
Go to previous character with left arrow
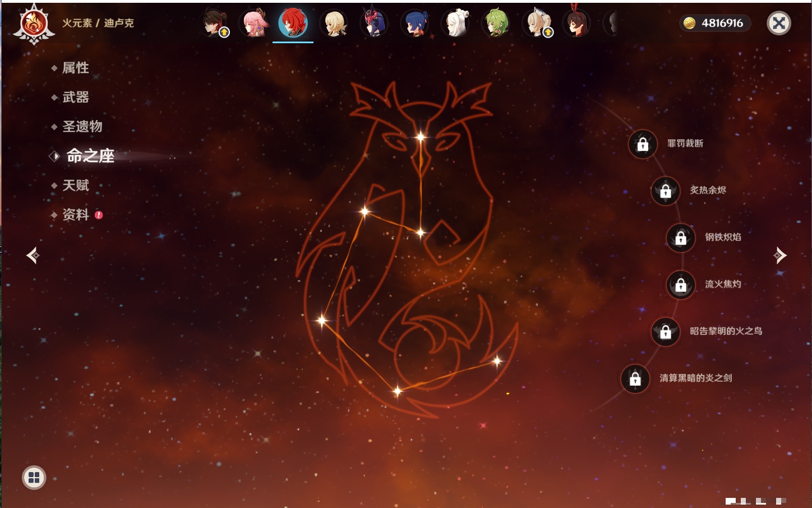click(33, 256)
